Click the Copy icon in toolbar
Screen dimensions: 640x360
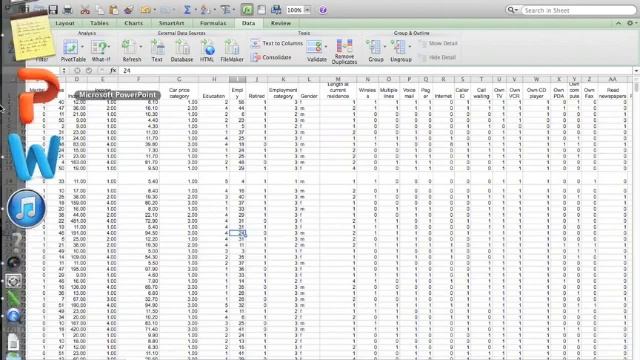pos(99,9)
